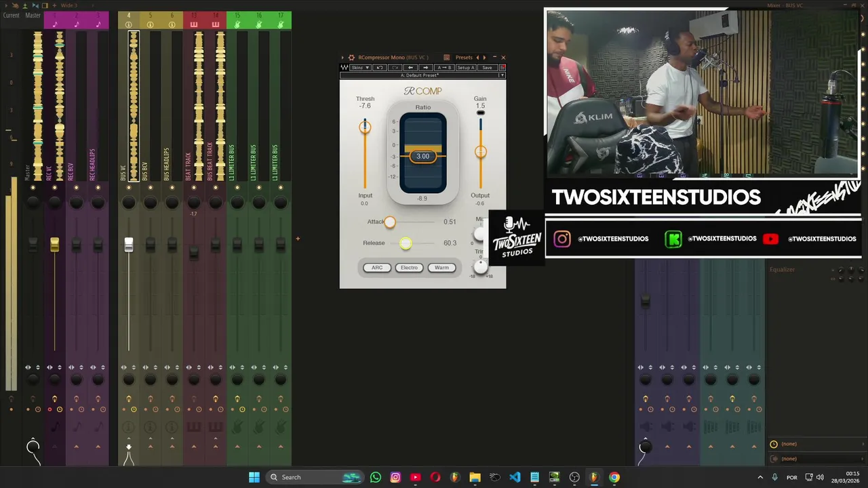
Task: Open File Explorer from the taskbar
Action: click(475, 477)
